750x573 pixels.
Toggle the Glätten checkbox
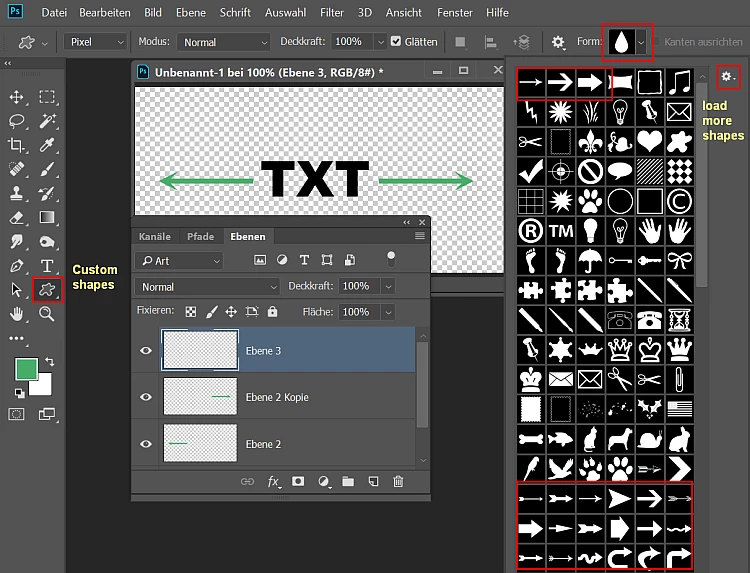[396, 41]
